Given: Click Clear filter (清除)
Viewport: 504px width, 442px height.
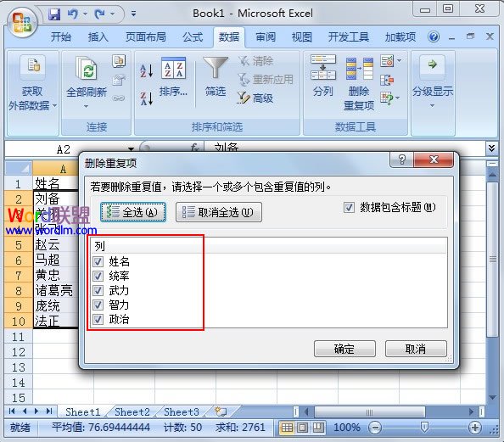Looking at the screenshot, I should pyautogui.click(x=256, y=61).
